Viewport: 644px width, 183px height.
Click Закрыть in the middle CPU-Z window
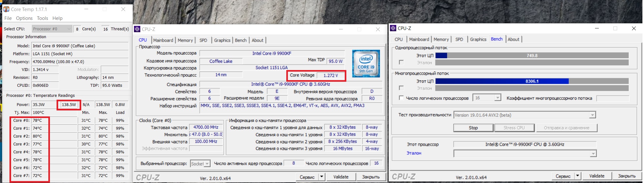pos(371,177)
